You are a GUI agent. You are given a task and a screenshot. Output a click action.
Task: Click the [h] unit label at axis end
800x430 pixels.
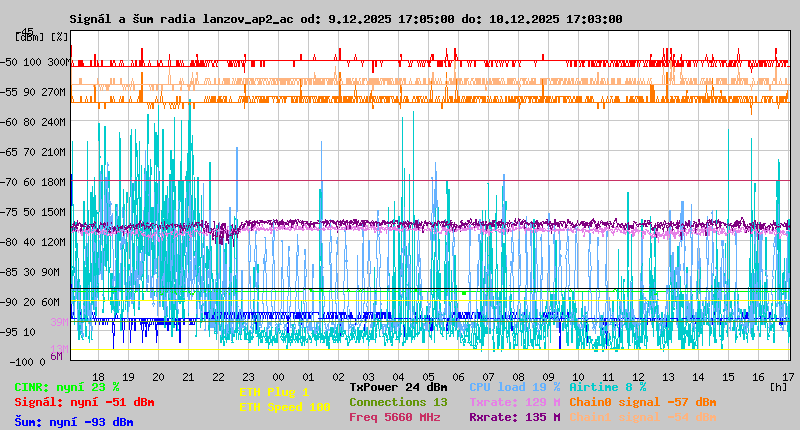(778, 385)
